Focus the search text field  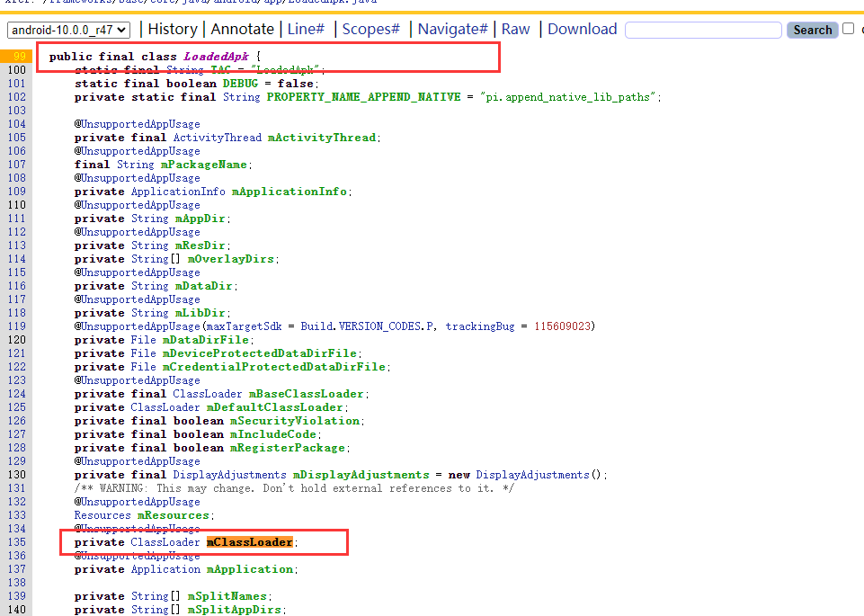(x=703, y=30)
